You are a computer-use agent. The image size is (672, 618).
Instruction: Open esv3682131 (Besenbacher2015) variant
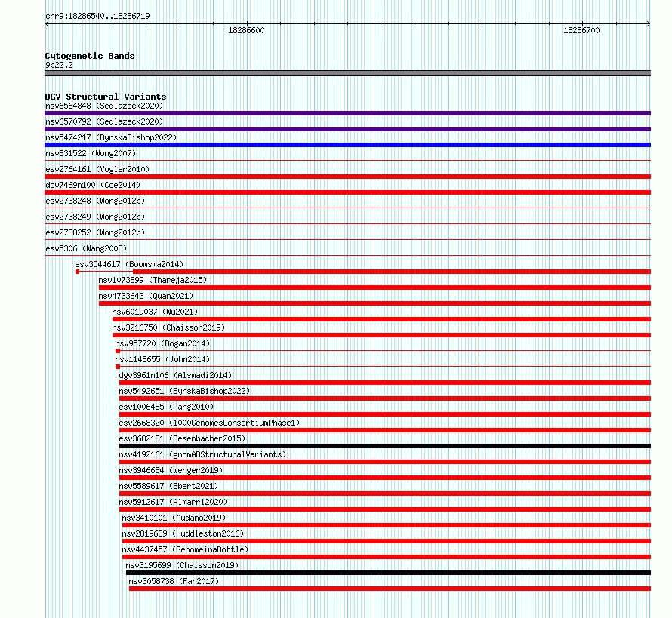coord(182,438)
